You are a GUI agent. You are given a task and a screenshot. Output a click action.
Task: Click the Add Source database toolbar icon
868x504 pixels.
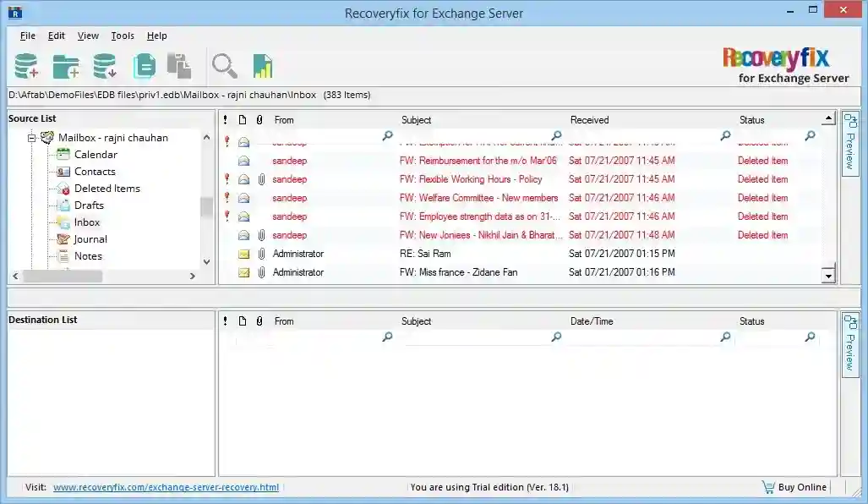[x=26, y=66]
